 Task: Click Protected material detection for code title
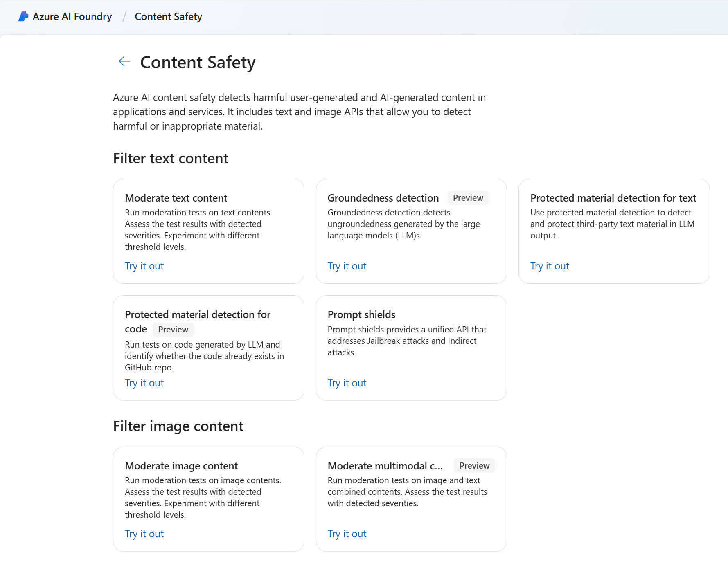pos(198,321)
